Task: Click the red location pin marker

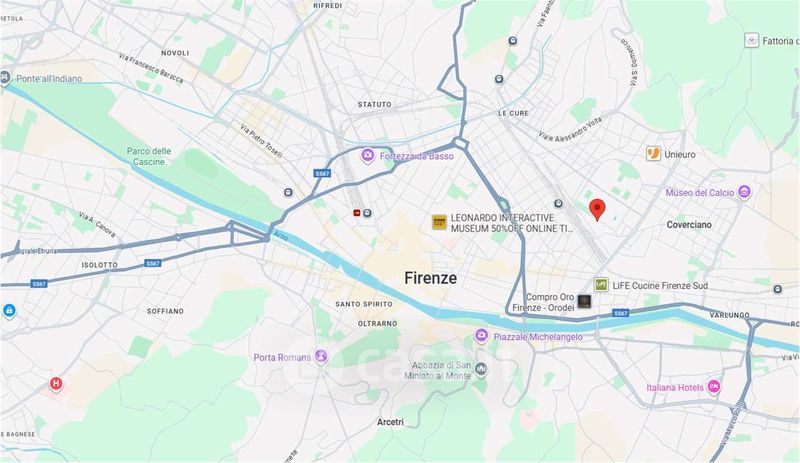Action: coord(597,210)
